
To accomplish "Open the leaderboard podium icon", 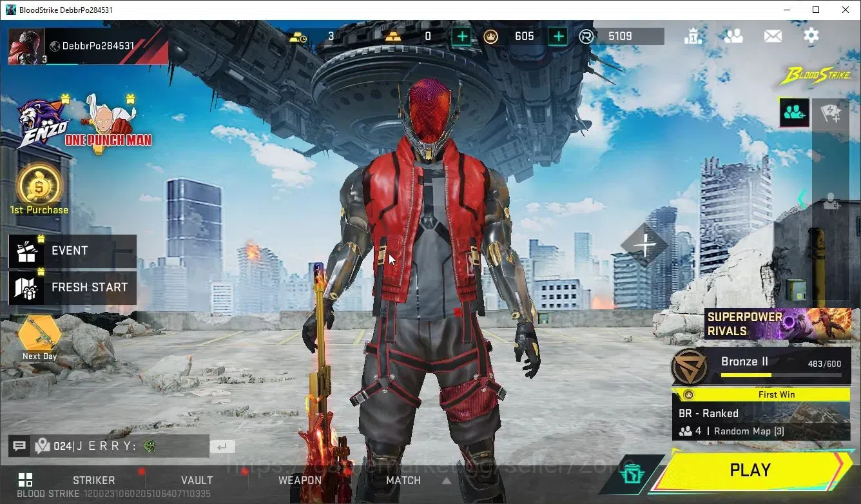I will click(x=693, y=36).
